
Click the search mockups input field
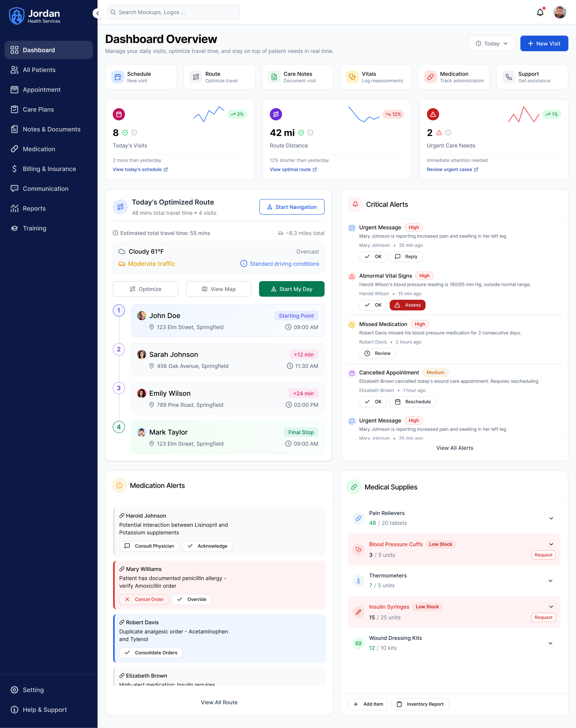(x=173, y=12)
